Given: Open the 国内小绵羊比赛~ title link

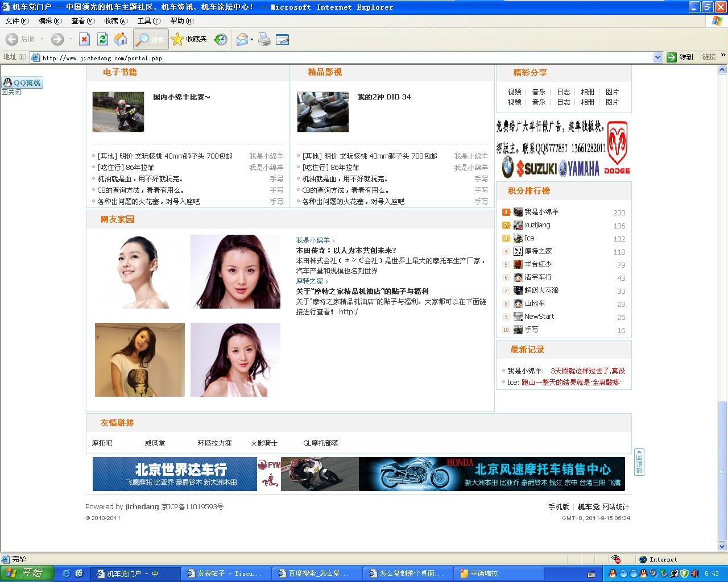Looking at the screenshot, I should click(181, 97).
